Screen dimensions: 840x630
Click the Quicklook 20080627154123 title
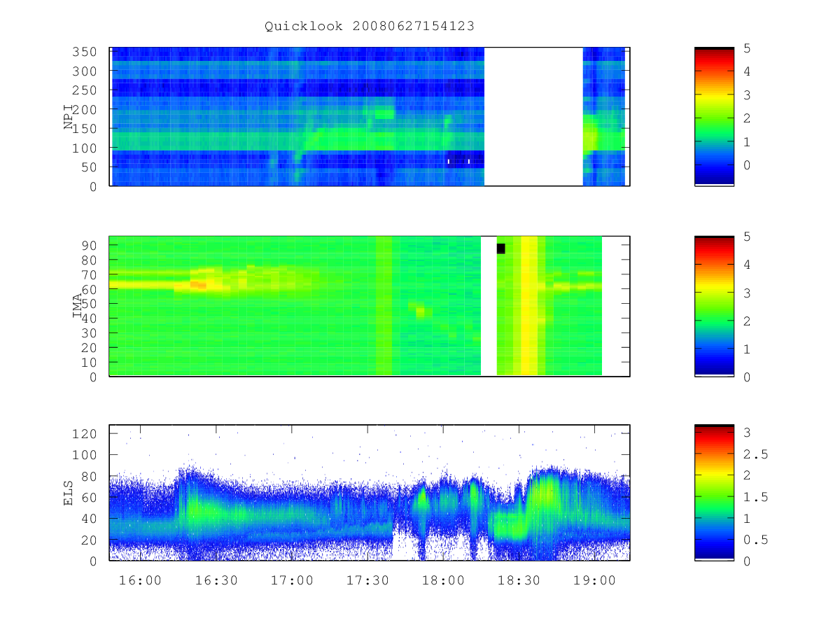pyautogui.click(x=370, y=27)
